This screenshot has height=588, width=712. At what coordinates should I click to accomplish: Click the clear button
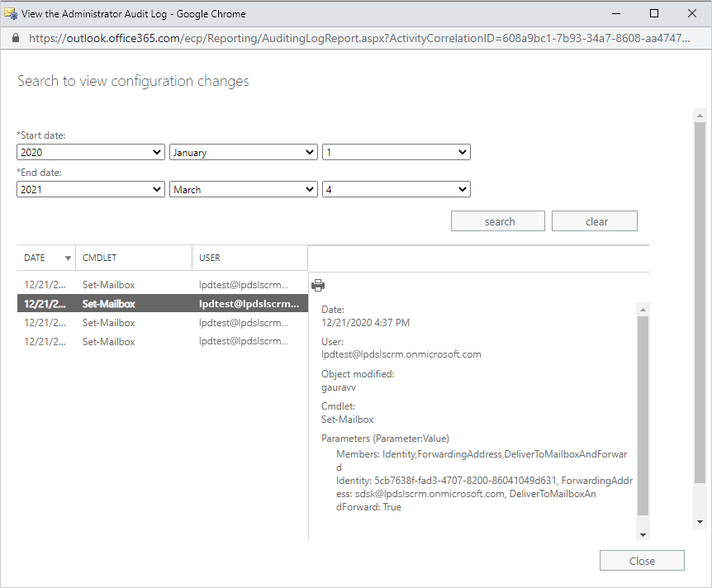click(x=595, y=221)
